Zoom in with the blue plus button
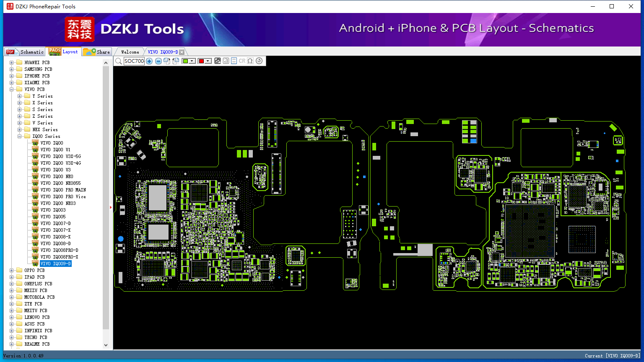Viewport: 644px width, 362px height. click(x=149, y=61)
